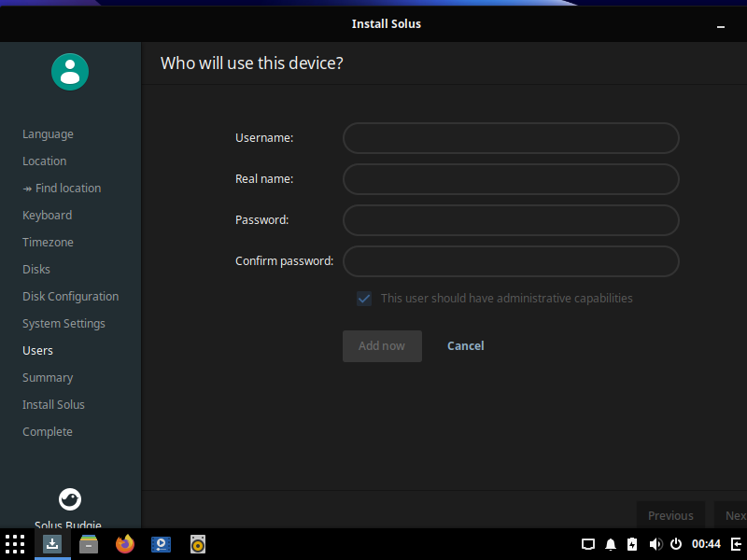Open the Disk Configuration step
This screenshot has width=747, height=560.
click(x=71, y=297)
